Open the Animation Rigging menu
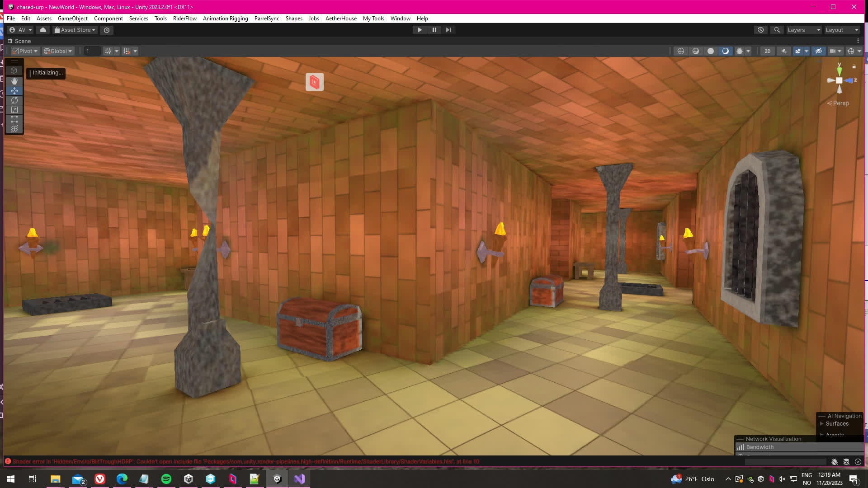The height and width of the screenshot is (488, 868). click(x=225, y=19)
